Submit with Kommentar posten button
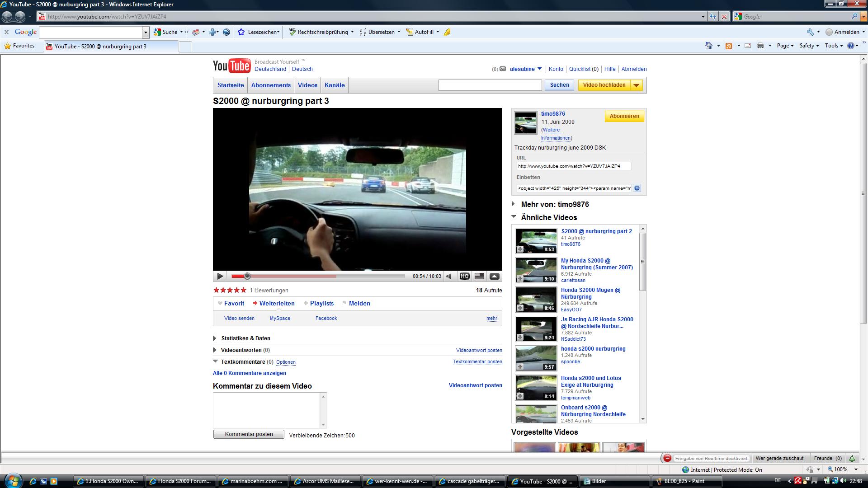The width and height of the screenshot is (868, 488). point(249,434)
